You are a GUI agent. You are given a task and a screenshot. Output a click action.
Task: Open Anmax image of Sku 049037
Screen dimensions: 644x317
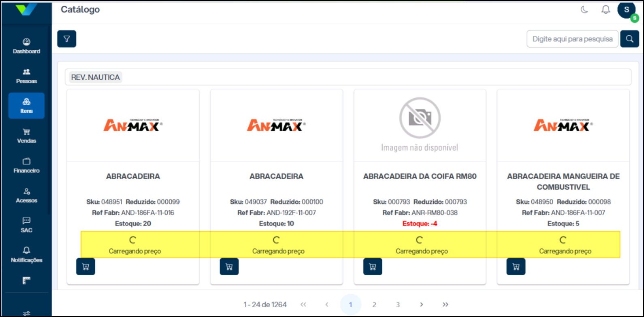pyautogui.click(x=277, y=125)
